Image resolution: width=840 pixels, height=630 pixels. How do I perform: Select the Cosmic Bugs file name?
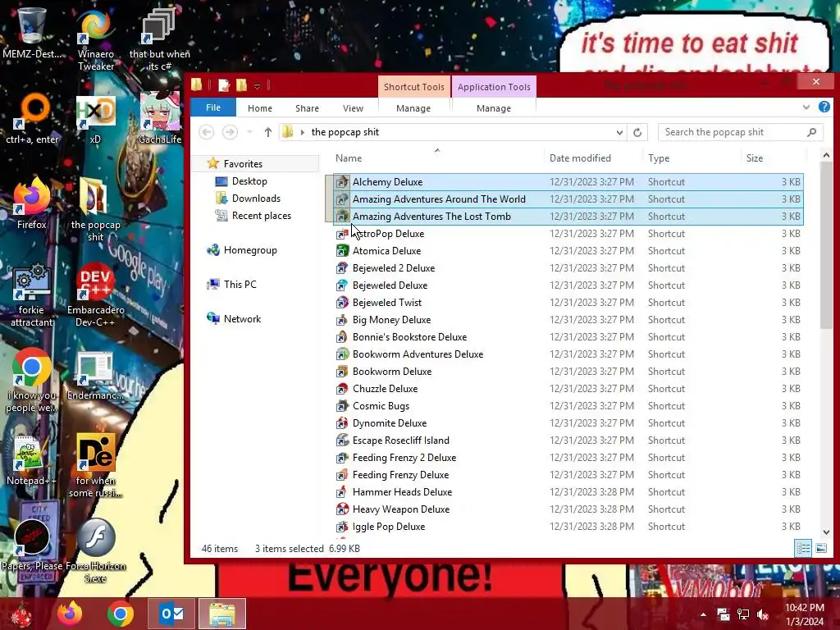pos(381,406)
